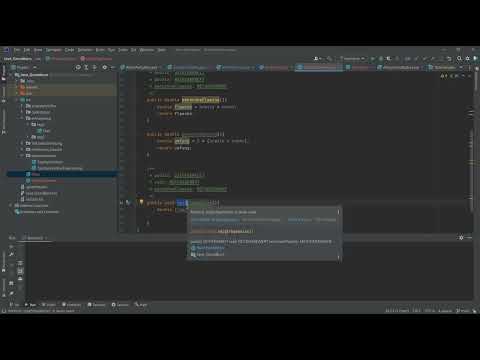Open Project panel options gear
The width and height of the screenshot is (480, 360).
tap(105, 67)
